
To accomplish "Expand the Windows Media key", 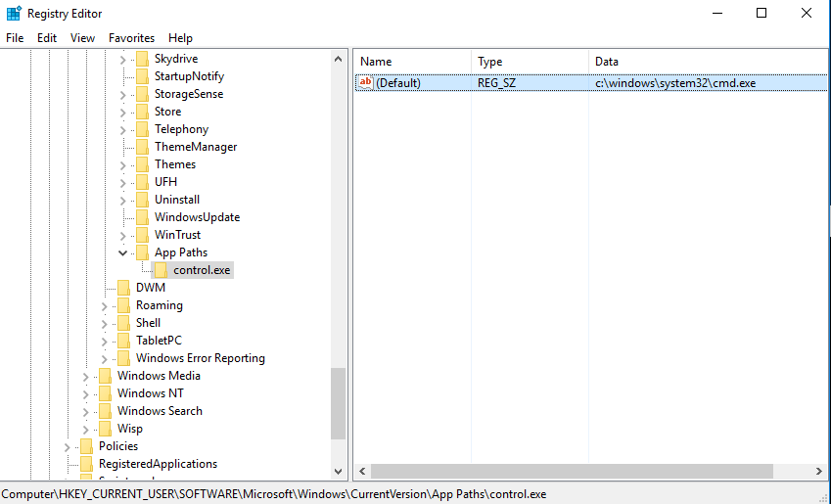I will 86,376.
